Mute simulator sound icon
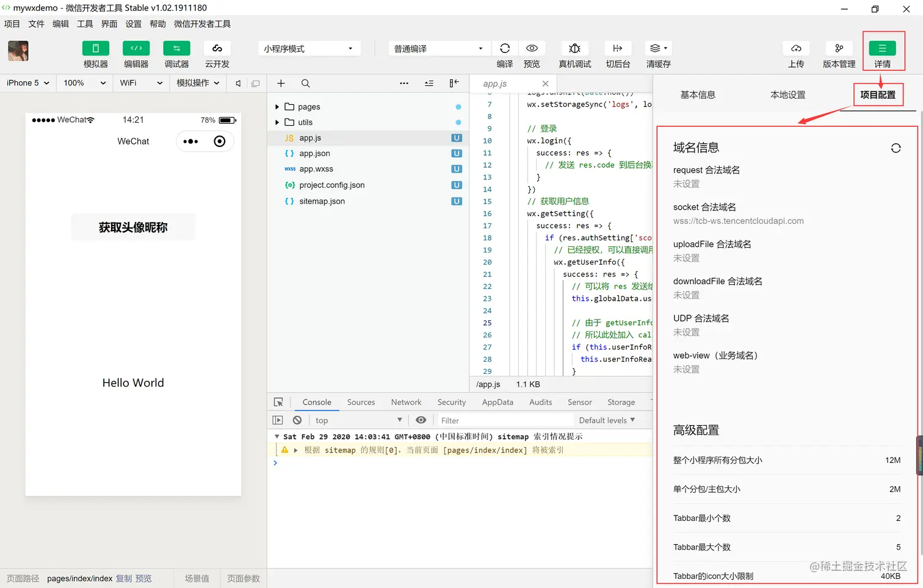Image resolution: width=923 pixels, height=588 pixels. pyautogui.click(x=238, y=84)
